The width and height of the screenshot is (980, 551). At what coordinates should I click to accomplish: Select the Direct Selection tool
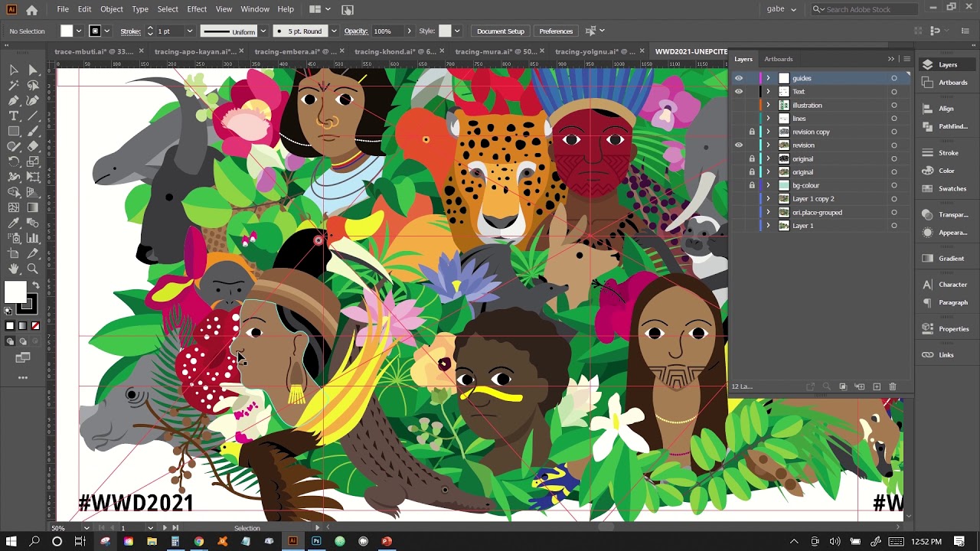(x=33, y=70)
